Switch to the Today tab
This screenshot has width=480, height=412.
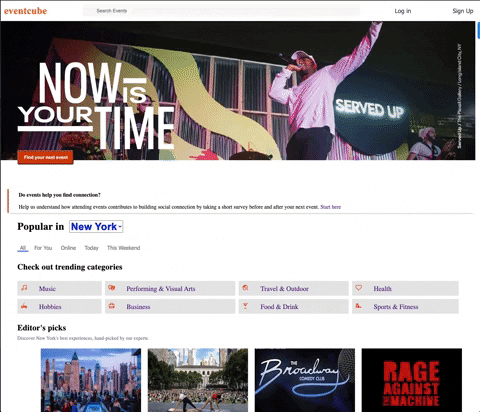click(92, 248)
